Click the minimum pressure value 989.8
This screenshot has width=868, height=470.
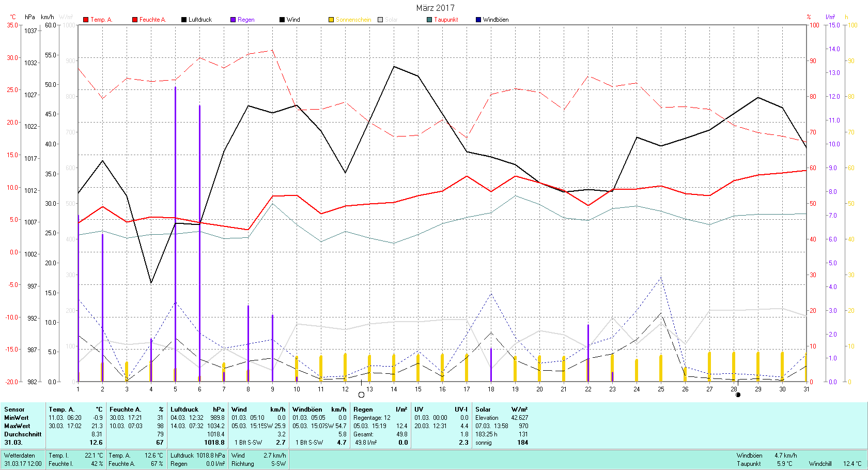tap(218, 418)
